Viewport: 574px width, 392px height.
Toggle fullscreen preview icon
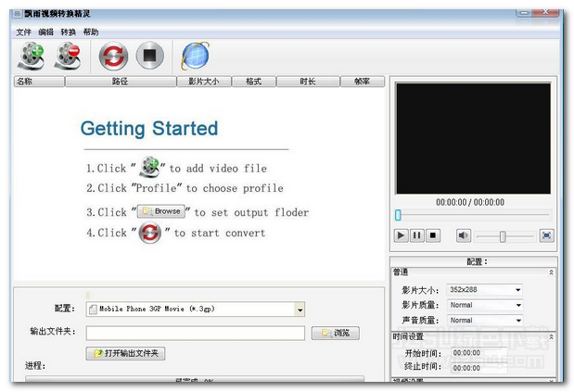click(546, 235)
